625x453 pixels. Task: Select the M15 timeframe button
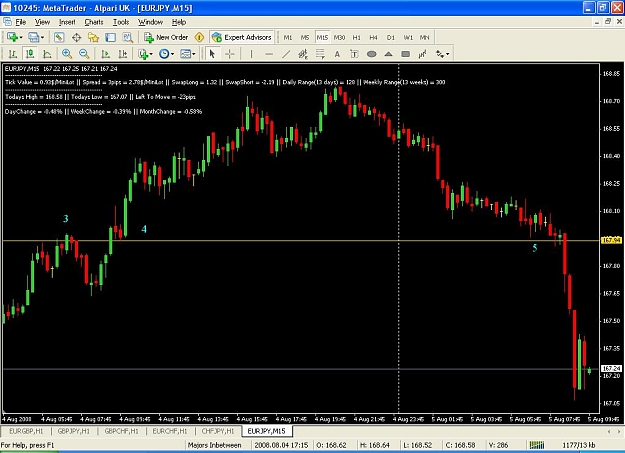pos(322,37)
